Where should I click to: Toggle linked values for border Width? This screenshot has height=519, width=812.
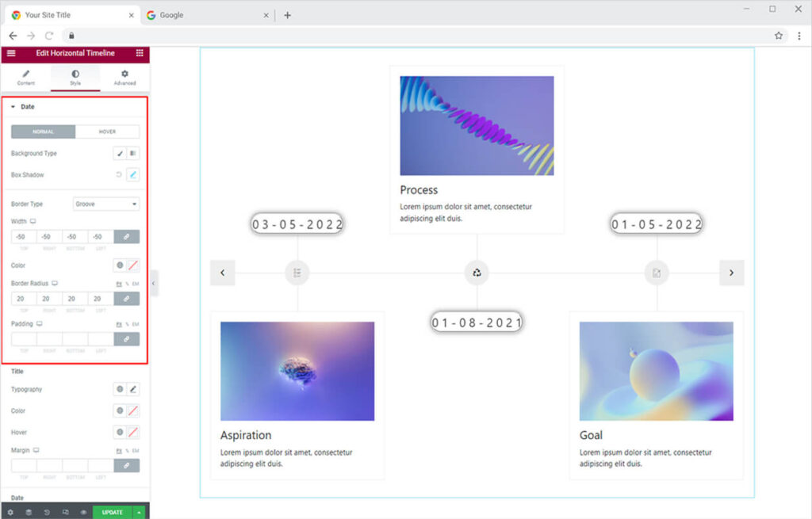(126, 236)
